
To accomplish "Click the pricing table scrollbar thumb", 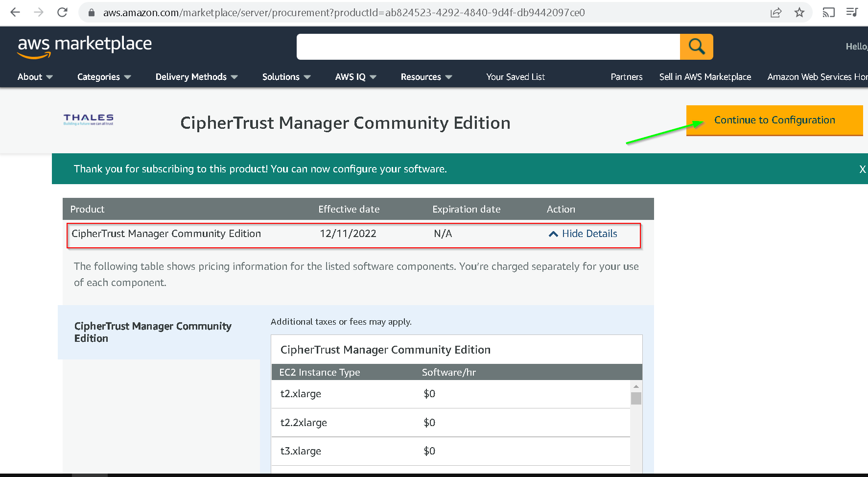I will [x=636, y=398].
